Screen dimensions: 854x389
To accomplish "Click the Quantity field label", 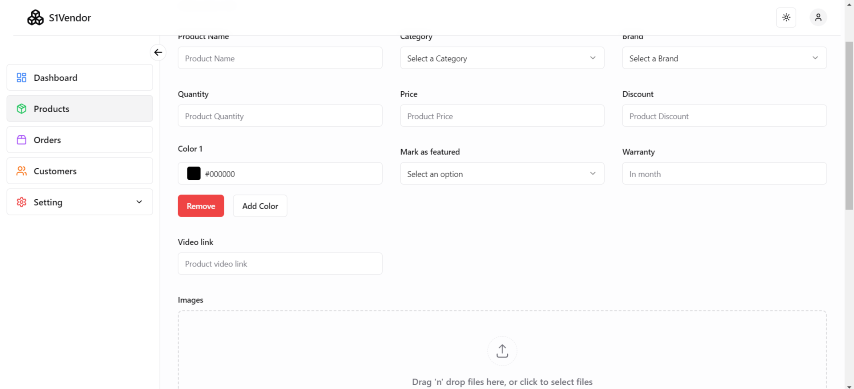I will click(x=193, y=94).
